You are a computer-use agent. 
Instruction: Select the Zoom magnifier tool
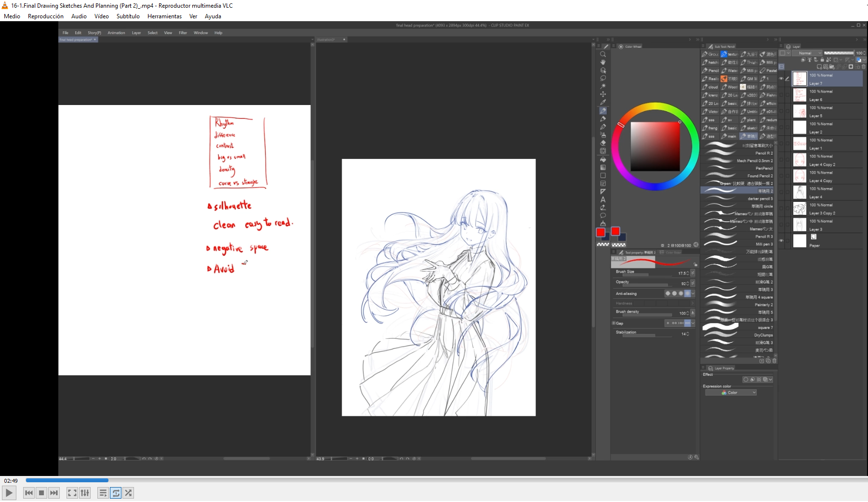click(x=603, y=54)
